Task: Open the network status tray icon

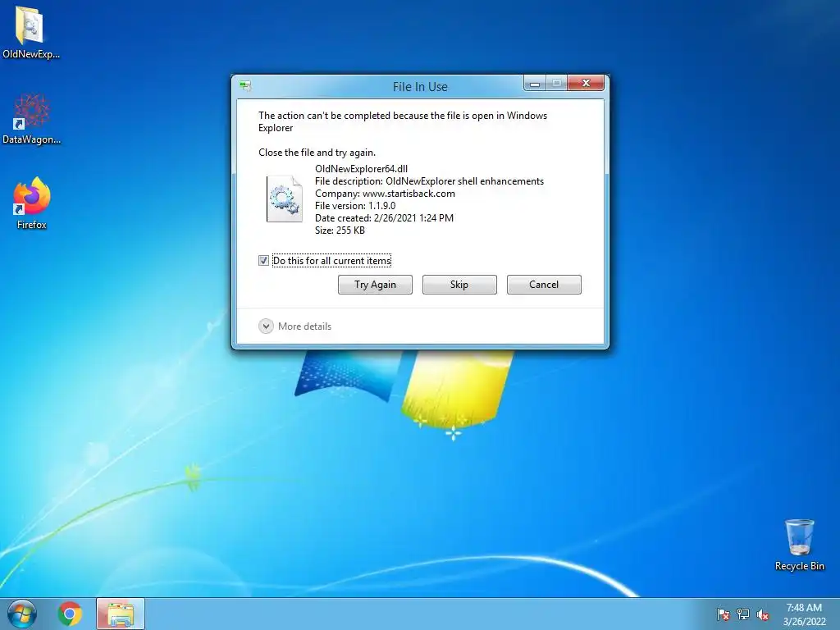Action: pos(743,614)
